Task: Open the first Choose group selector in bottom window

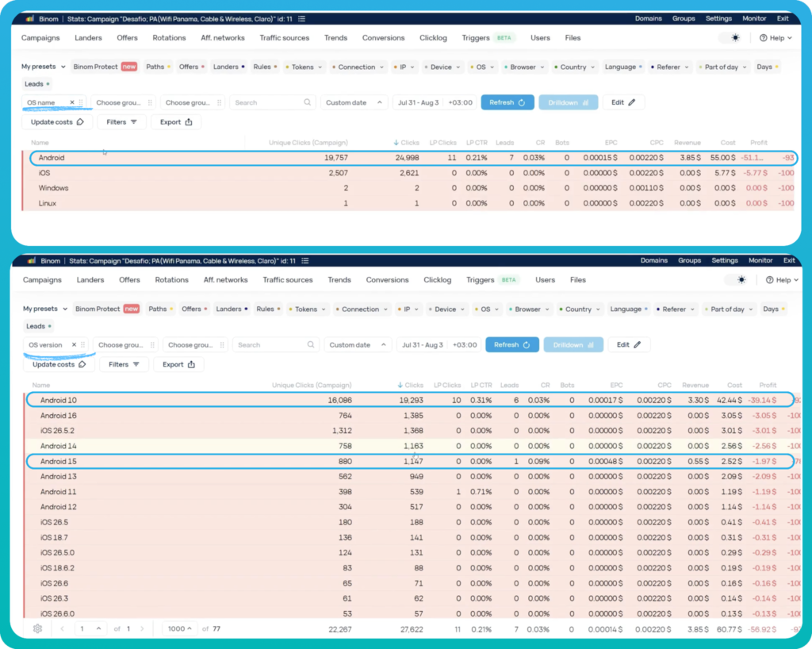Action: click(126, 344)
